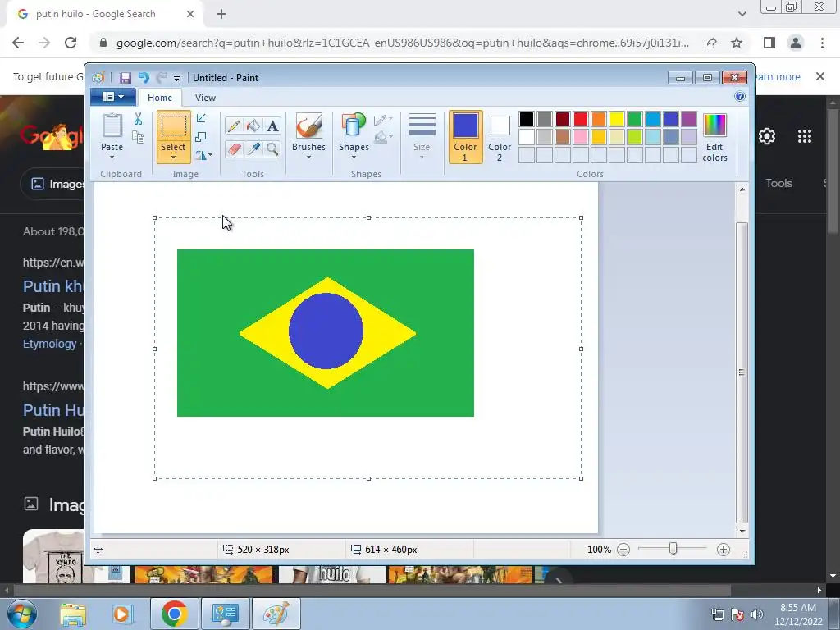This screenshot has width=840, height=630.
Task: Select the Pencil tool in Paint
Action: pyautogui.click(x=234, y=126)
